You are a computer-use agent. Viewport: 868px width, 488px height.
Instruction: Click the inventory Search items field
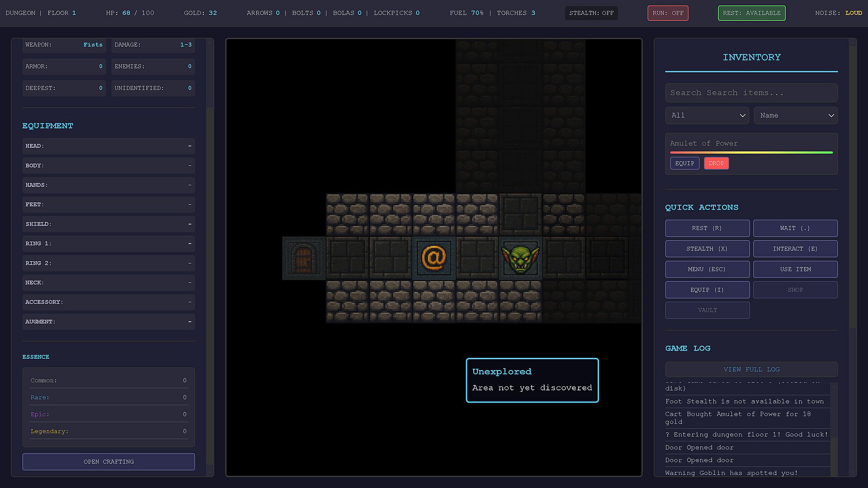[x=751, y=93]
